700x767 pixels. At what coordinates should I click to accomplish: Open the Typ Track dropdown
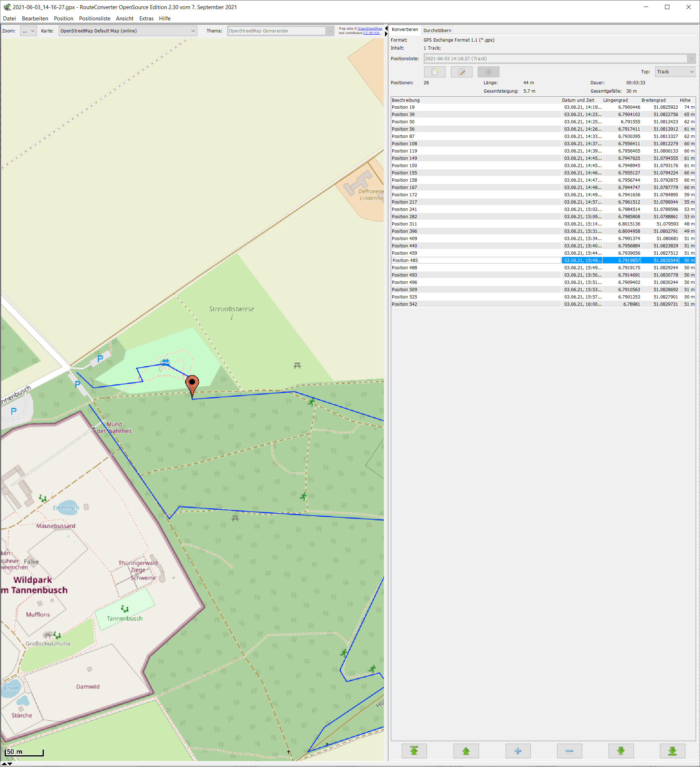point(675,72)
